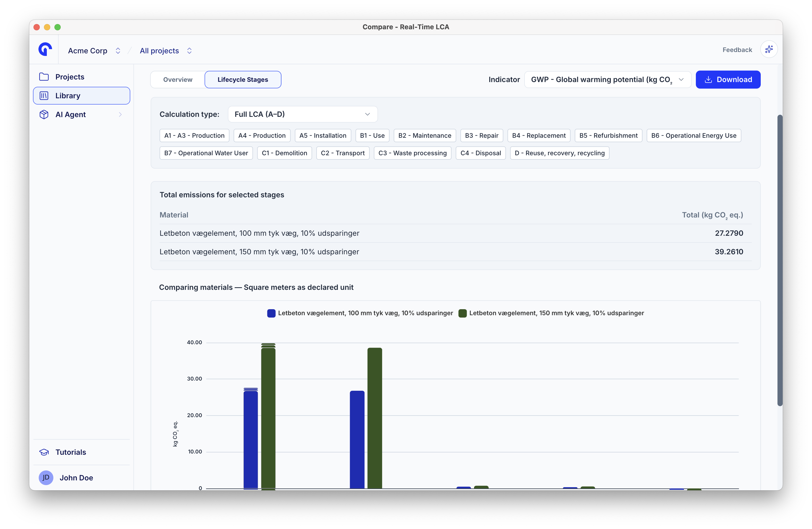Toggle the C4 - Disposal stage
Viewport: 812px width, 529px height.
480,153
